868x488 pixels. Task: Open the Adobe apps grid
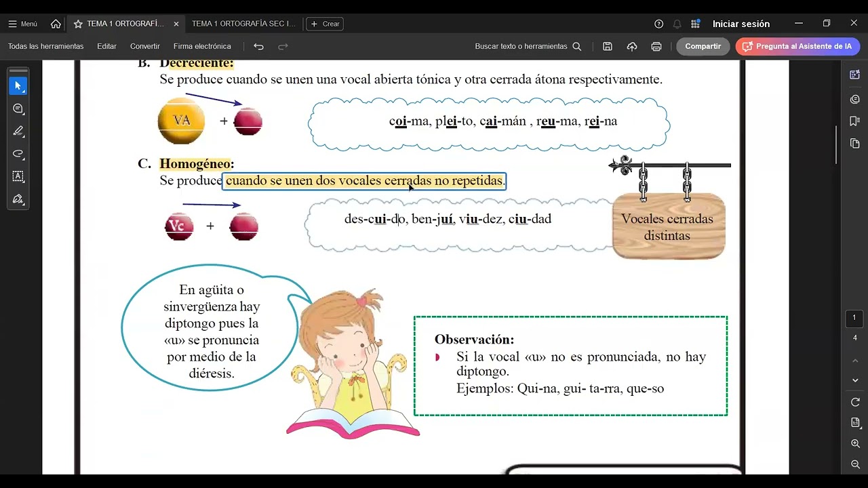pyautogui.click(x=695, y=24)
